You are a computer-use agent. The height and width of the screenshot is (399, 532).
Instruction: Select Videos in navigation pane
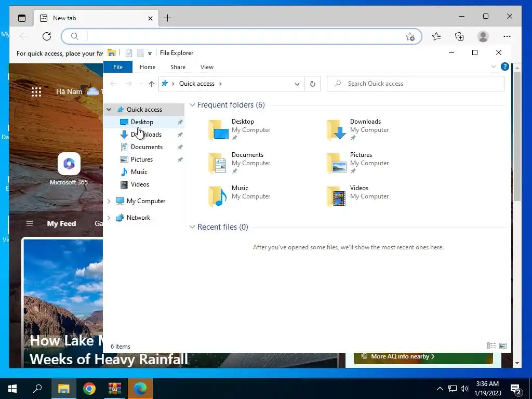140,184
